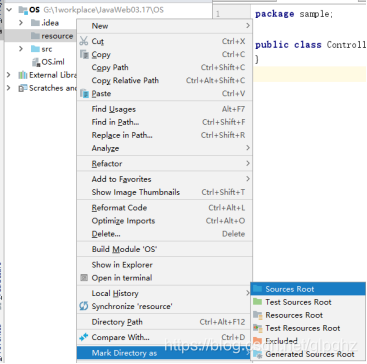
Task: Open the New submenu
Action: 165,26
